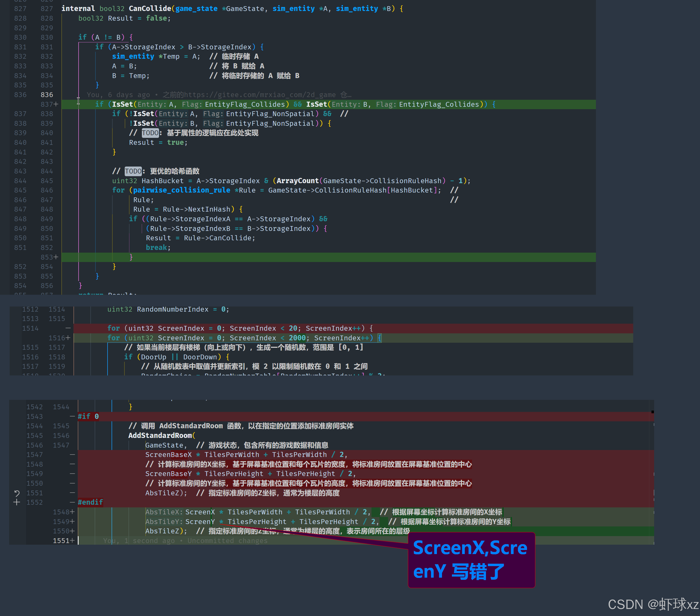Image resolution: width=700 pixels, height=616 pixels.
Task: Click the stage change plus icon
Action: click(17, 502)
